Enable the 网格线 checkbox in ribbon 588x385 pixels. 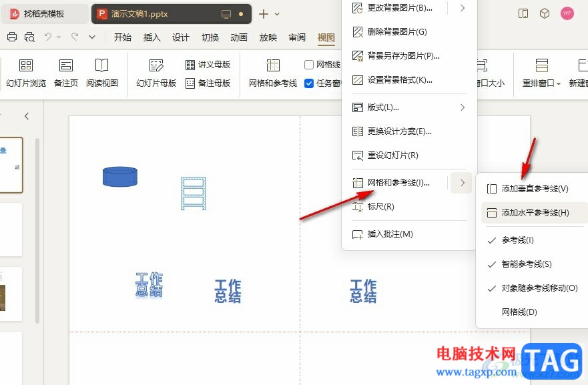(309, 65)
